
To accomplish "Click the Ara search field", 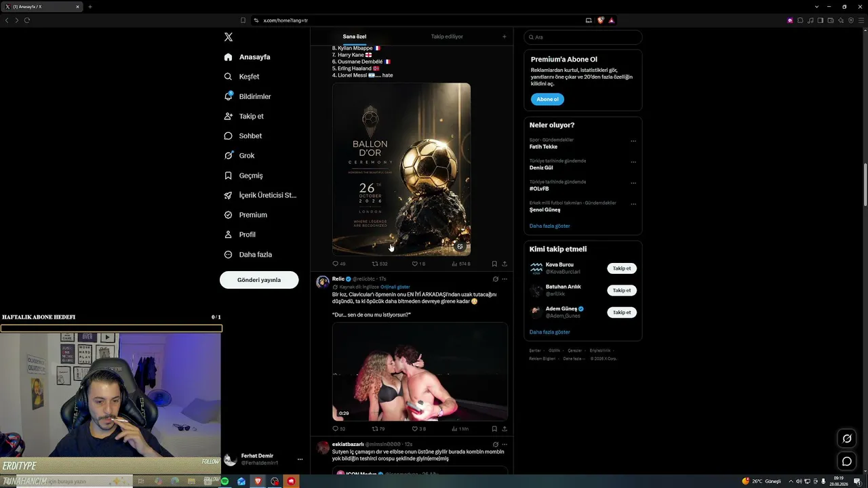I will tap(583, 37).
